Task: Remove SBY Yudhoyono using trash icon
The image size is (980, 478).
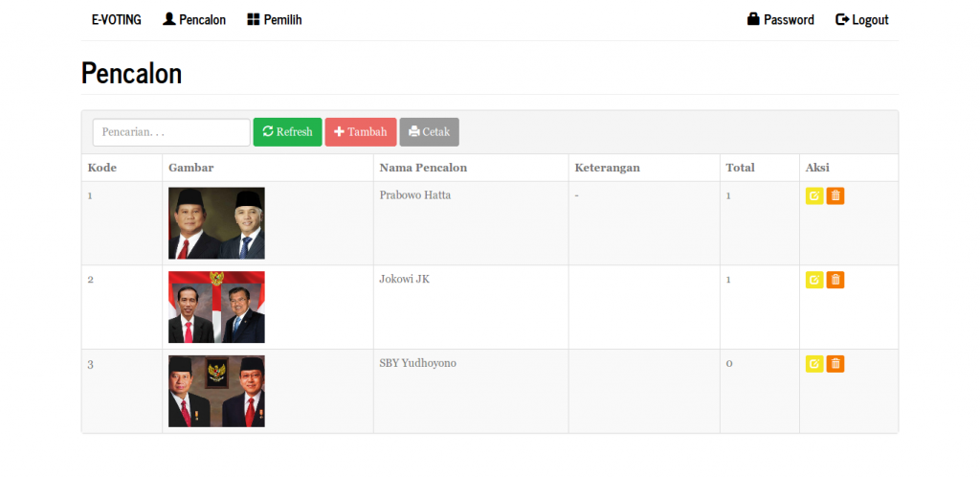Action: (x=835, y=364)
